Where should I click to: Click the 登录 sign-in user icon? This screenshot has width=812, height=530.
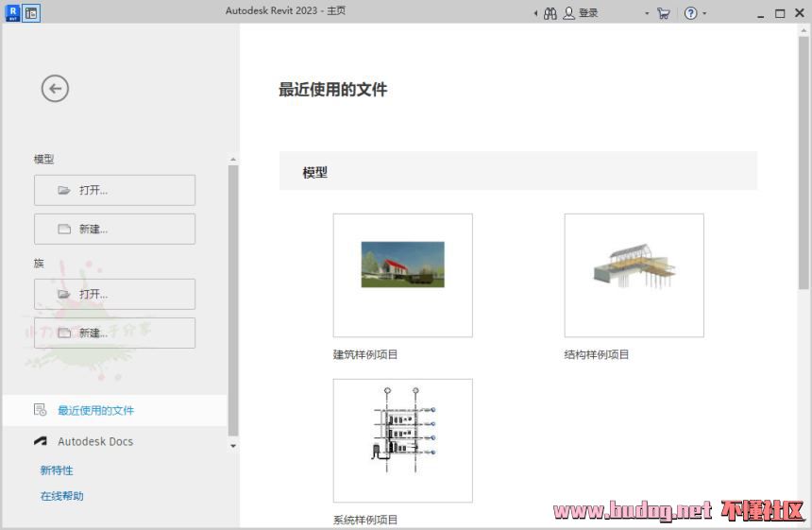click(x=570, y=13)
